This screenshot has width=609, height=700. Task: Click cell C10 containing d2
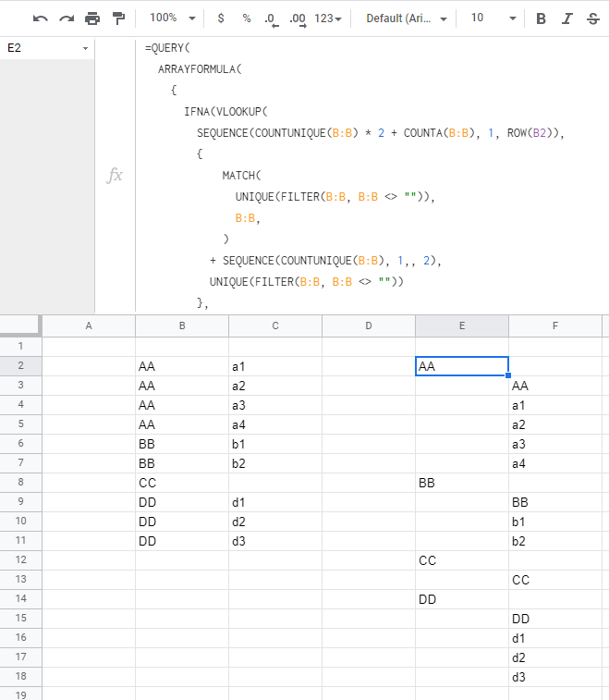click(x=275, y=522)
